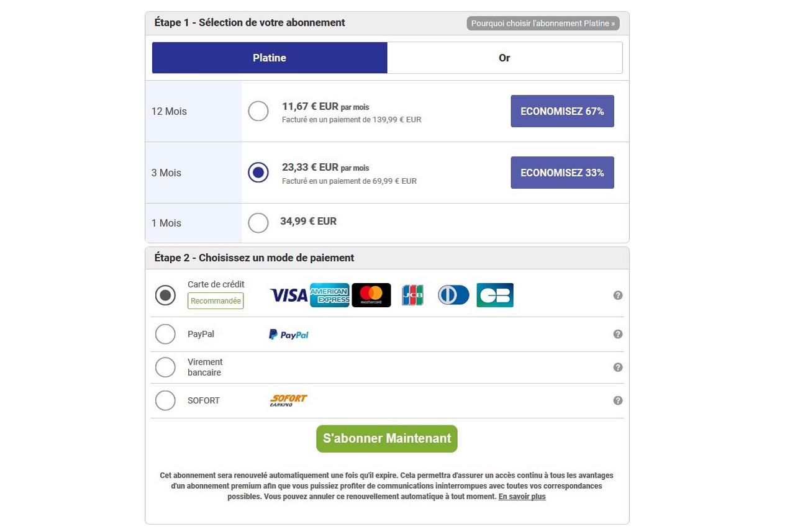Click the ECONOMISEZ 67% badge
The image size is (795, 532).
pos(562,111)
